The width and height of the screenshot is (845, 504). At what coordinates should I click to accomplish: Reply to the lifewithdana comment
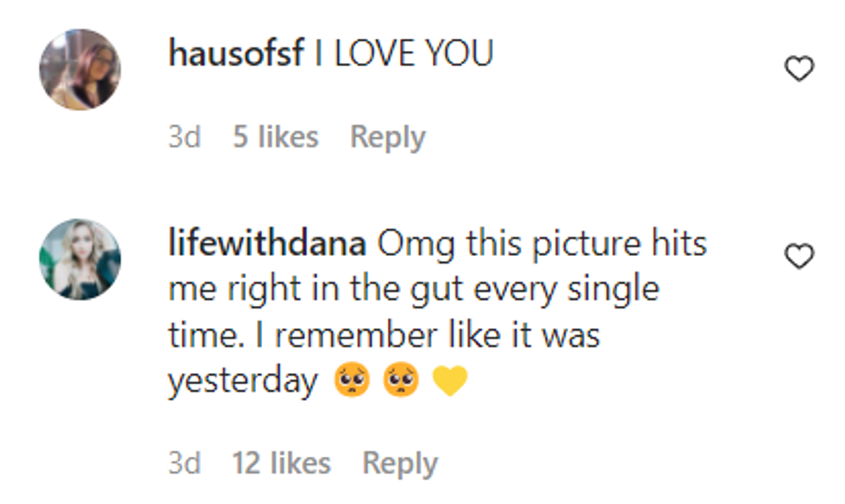click(399, 464)
